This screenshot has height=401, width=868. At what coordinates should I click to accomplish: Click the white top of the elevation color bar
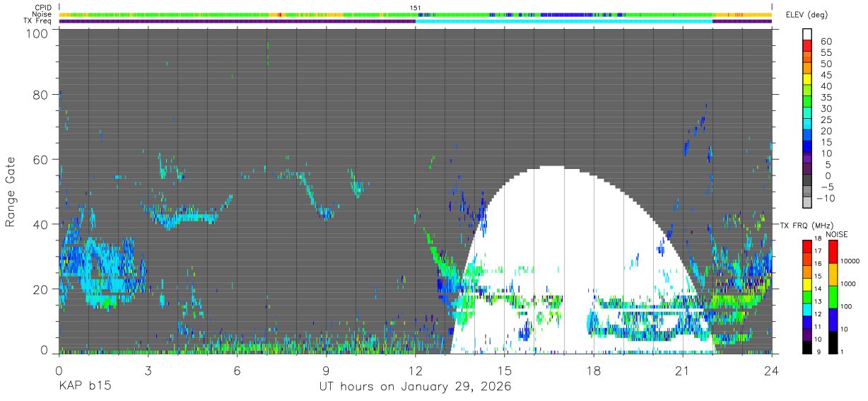click(807, 34)
